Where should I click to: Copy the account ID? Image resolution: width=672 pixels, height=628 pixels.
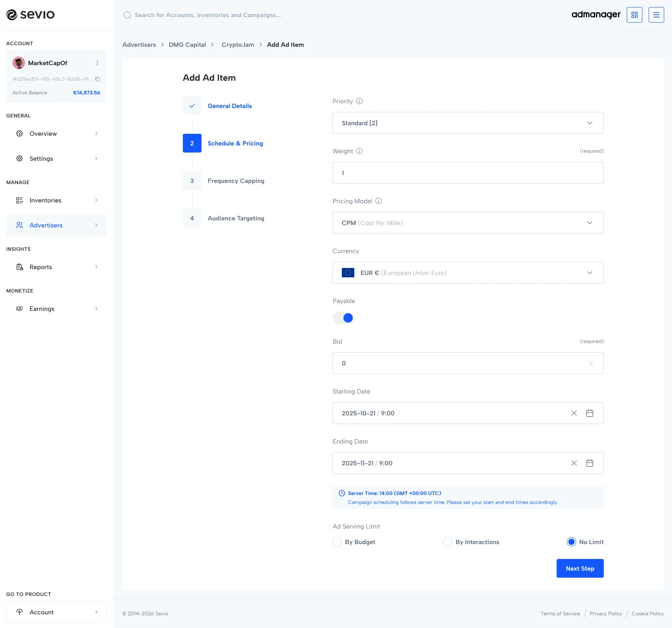coord(97,79)
